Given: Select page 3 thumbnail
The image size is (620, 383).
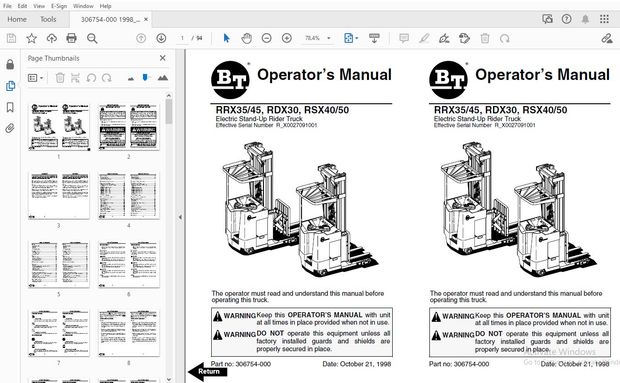Looking at the screenshot, I should [59, 196].
